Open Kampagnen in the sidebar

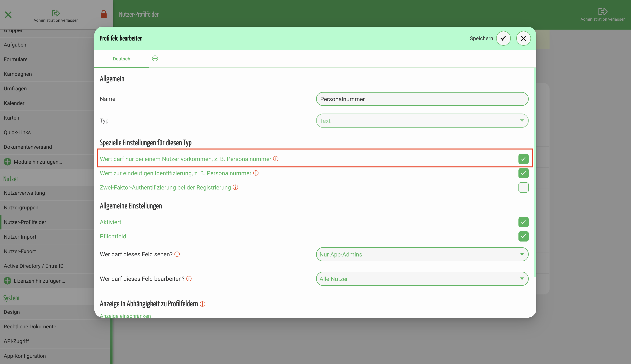coord(47,74)
